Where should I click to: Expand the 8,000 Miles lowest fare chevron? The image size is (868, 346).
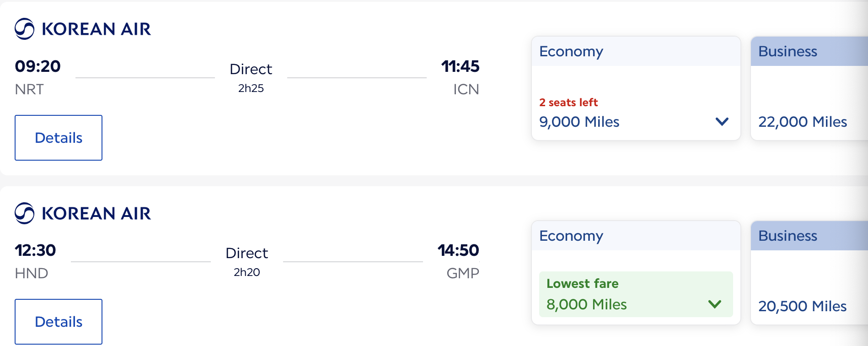(x=714, y=304)
